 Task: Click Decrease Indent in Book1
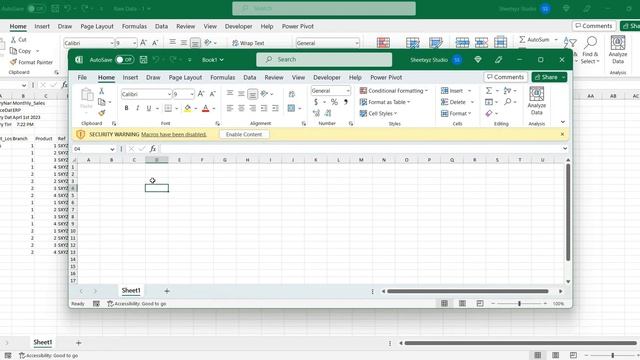264,108
